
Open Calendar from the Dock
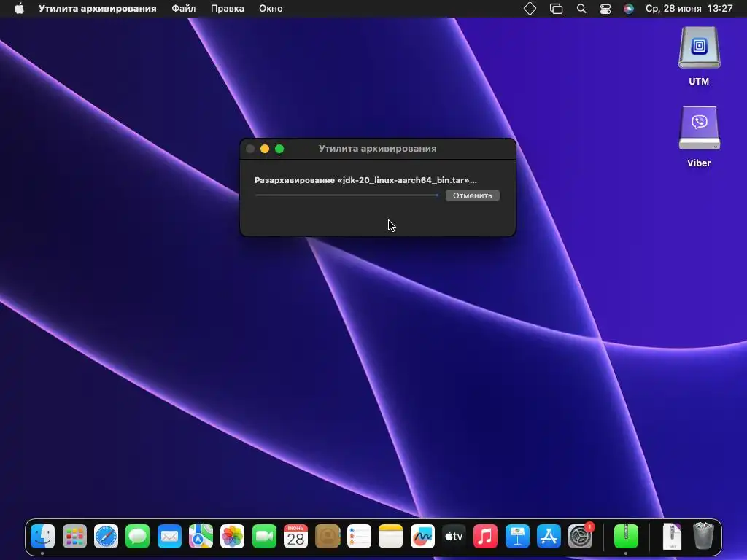pos(295,537)
